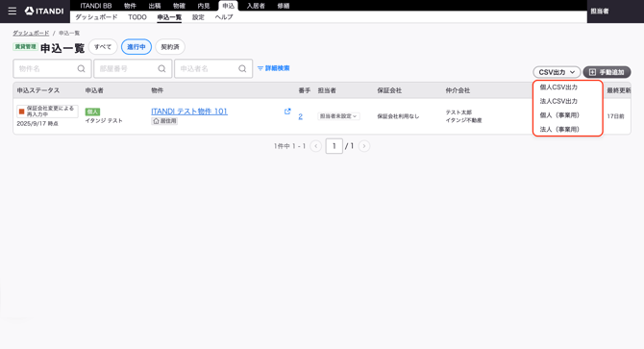The image size is (644, 349).
Task: Click 保証会社変更による再入力中 status badge
Action: point(48,112)
